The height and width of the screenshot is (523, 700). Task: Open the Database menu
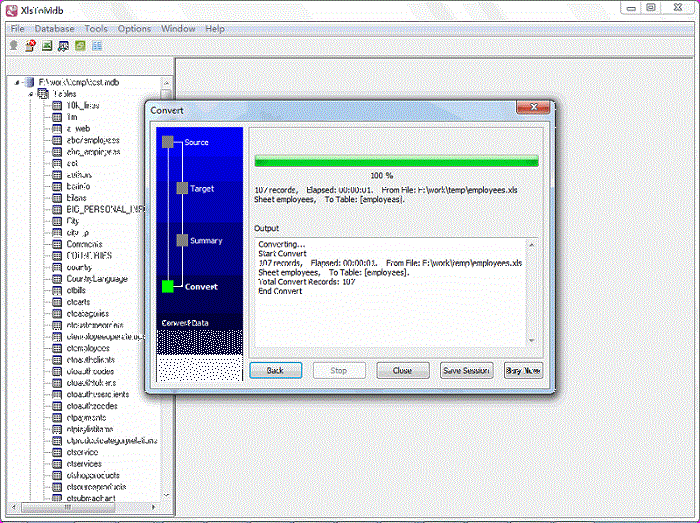pyautogui.click(x=54, y=29)
